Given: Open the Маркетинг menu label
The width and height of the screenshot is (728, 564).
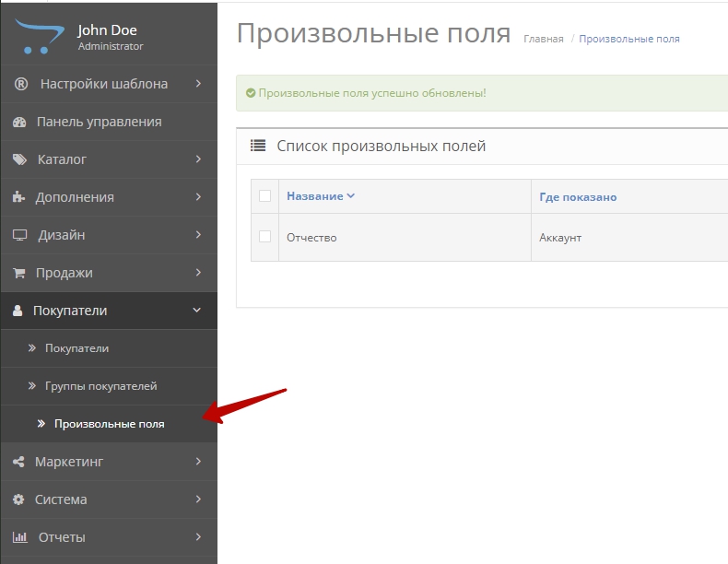Looking at the screenshot, I should click(69, 462).
